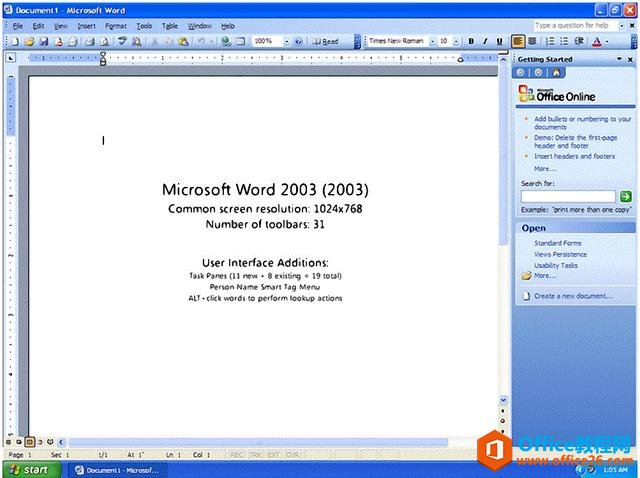The height and width of the screenshot is (478, 640).
Task: Open 'Insert headers and footers' link
Action: [574, 156]
